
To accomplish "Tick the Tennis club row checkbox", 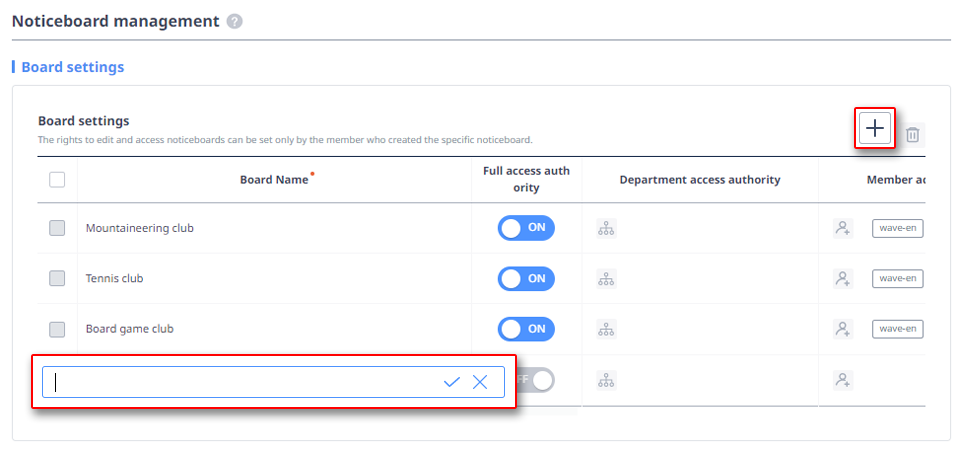I will (57, 278).
